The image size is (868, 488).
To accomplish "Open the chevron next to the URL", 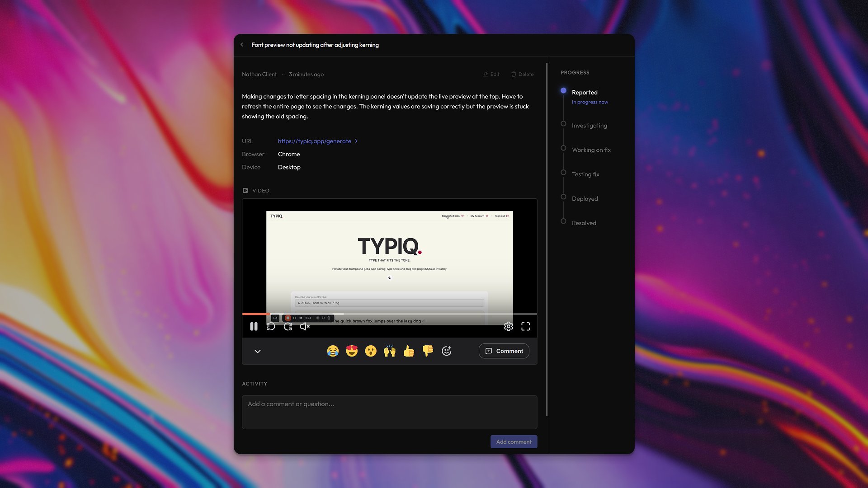I will pos(357,141).
